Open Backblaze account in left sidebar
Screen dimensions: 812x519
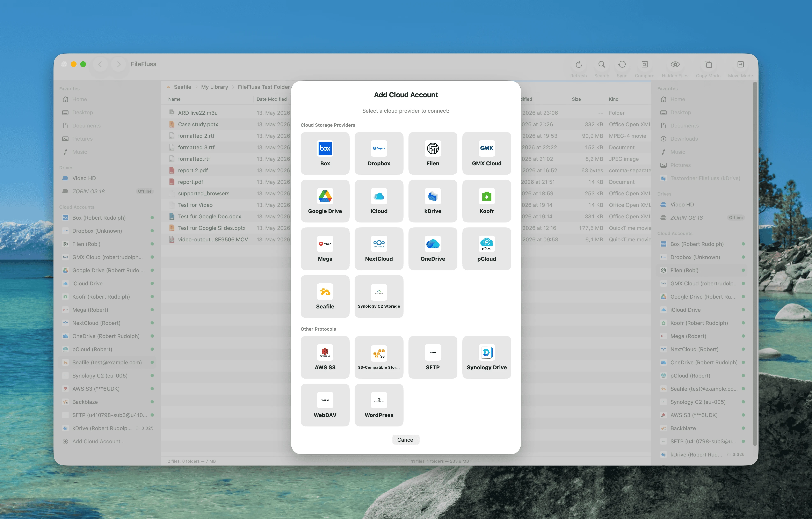tap(107, 402)
